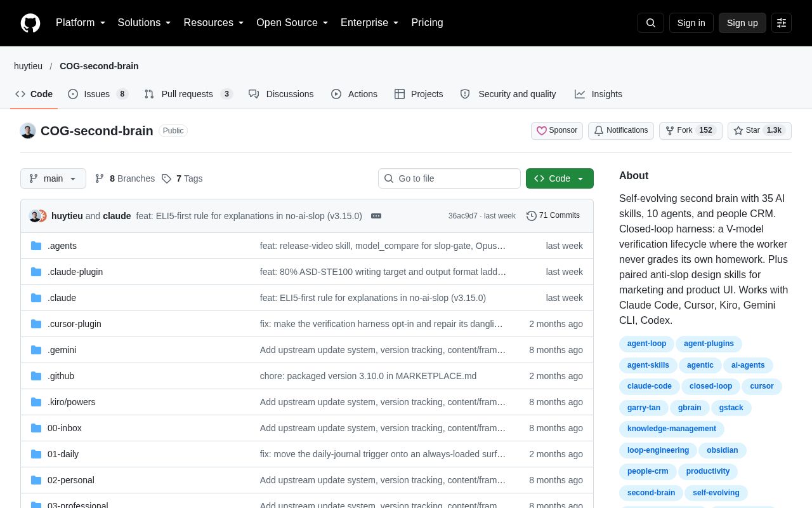Click the branches icon beside 8 Branches
812x508 pixels.
pos(100,178)
